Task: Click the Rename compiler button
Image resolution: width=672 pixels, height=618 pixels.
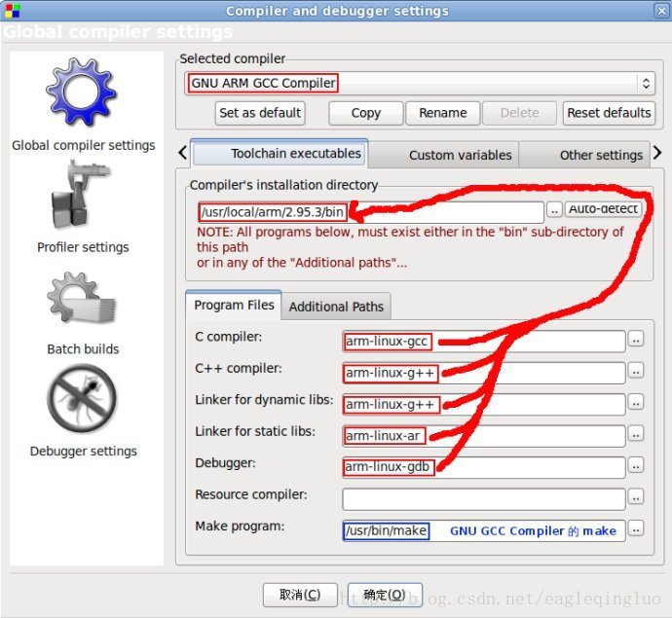Action: (443, 113)
